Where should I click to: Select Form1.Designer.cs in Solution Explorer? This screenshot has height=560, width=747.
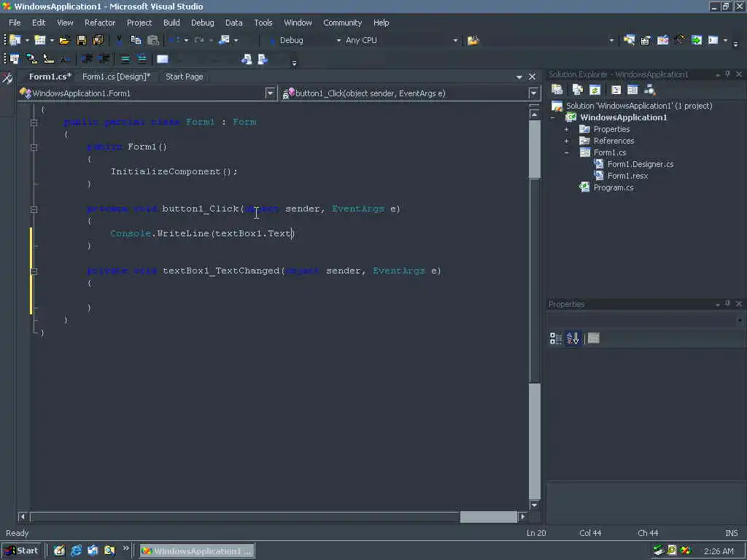[x=640, y=164]
